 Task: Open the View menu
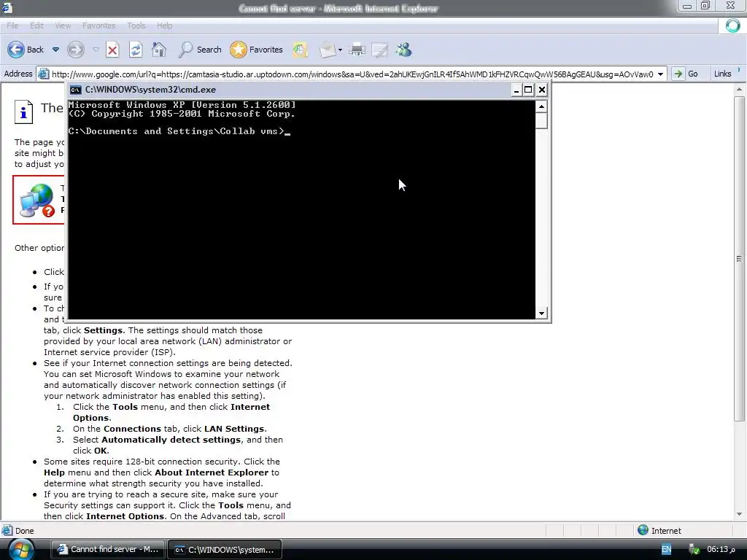point(63,26)
